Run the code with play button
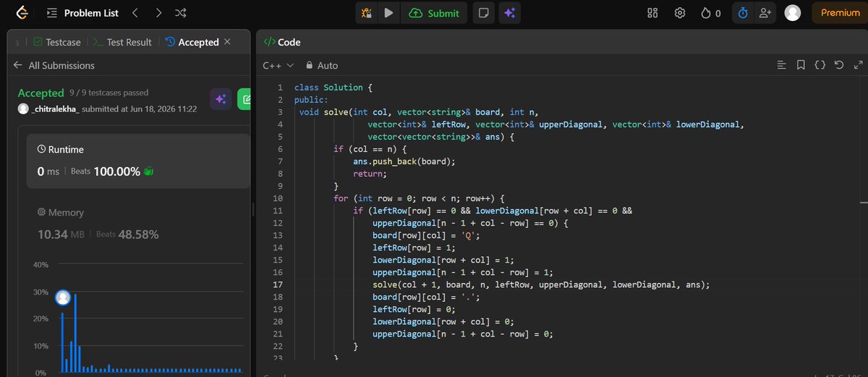The image size is (868, 377). click(389, 13)
